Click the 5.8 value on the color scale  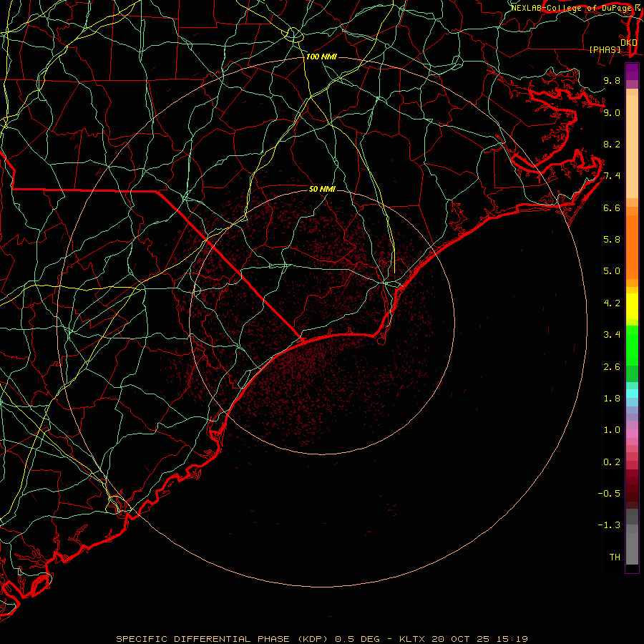point(612,240)
